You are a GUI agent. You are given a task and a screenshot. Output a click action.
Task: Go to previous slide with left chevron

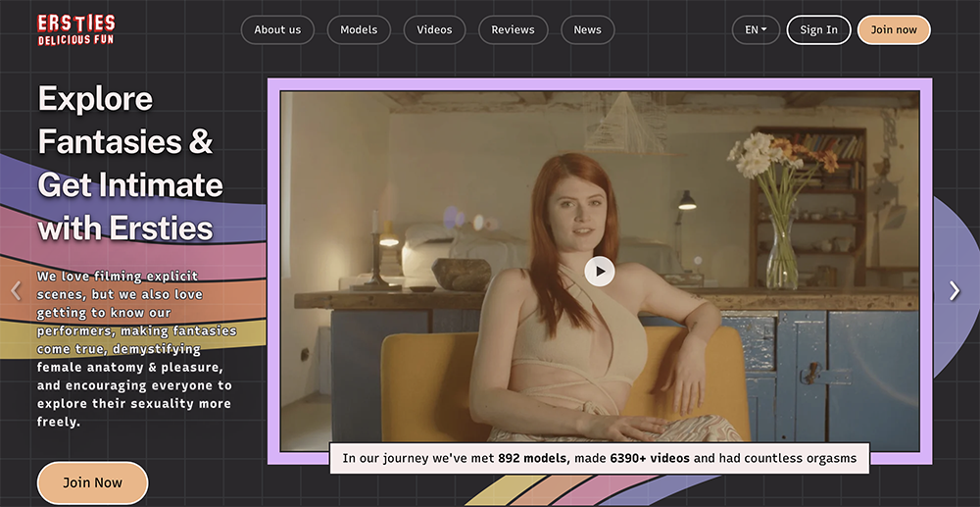[17, 290]
